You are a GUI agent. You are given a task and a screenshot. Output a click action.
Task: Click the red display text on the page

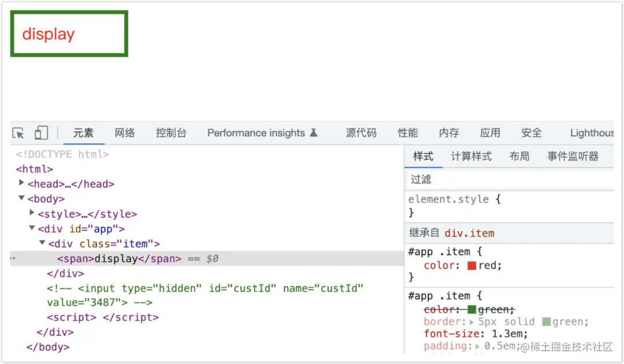(x=49, y=34)
